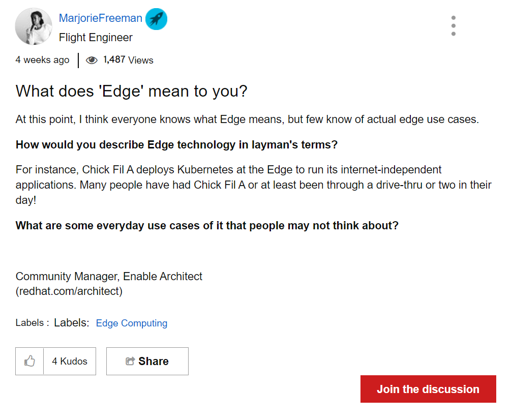The height and width of the screenshot is (420, 512).
Task: Click the eye views icon
Action: (x=92, y=60)
